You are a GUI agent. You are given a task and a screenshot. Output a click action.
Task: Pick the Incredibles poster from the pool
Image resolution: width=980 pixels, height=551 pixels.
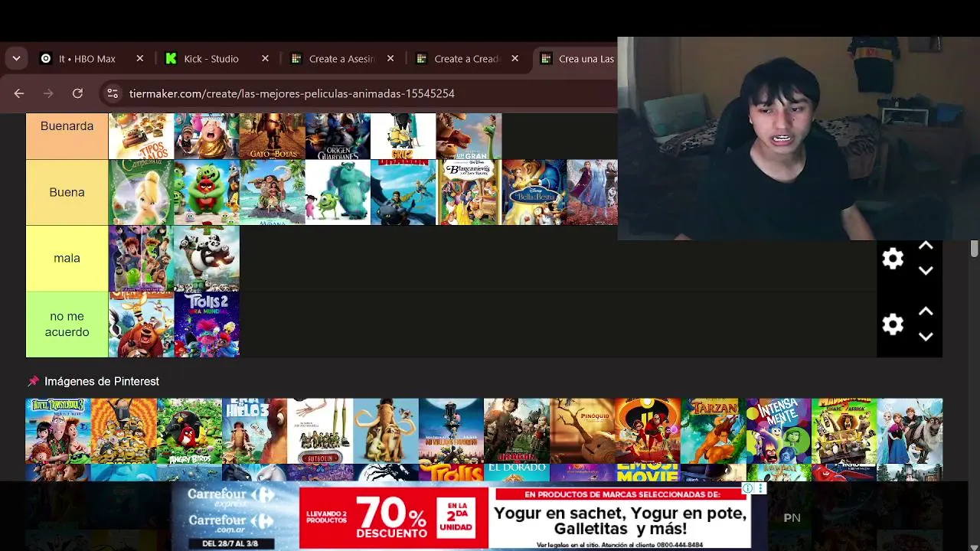[x=648, y=431]
